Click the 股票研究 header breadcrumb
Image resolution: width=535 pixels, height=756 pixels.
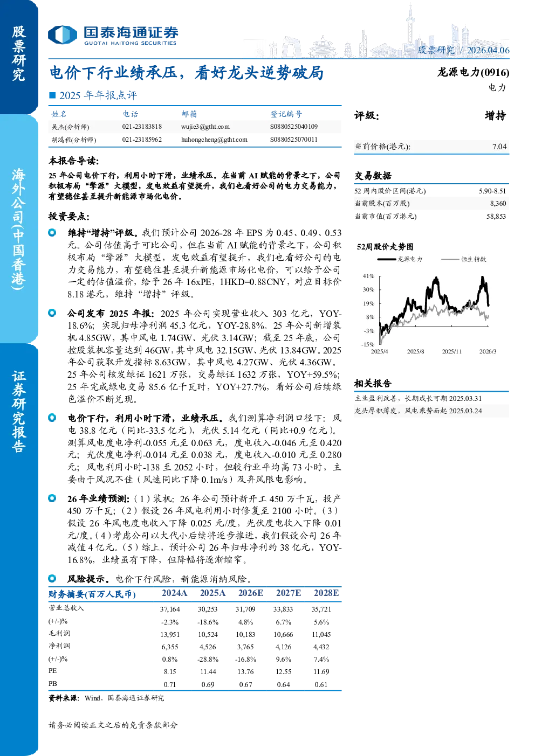click(x=436, y=50)
